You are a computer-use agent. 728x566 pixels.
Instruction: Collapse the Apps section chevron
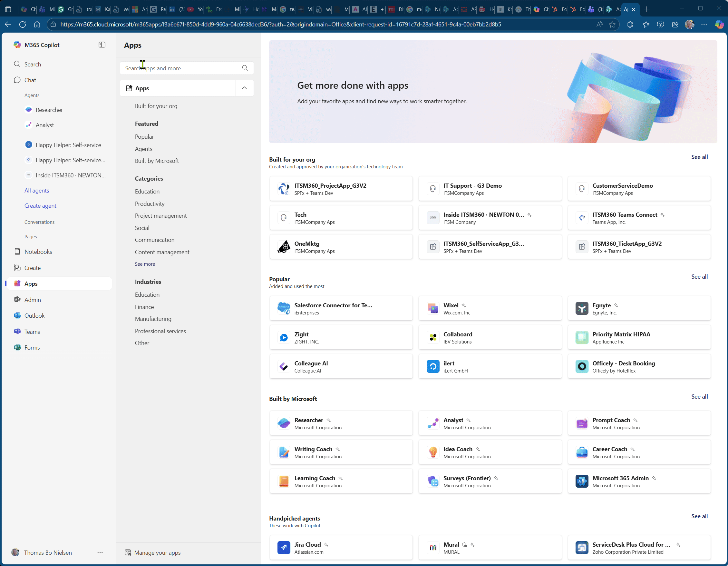(x=244, y=88)
